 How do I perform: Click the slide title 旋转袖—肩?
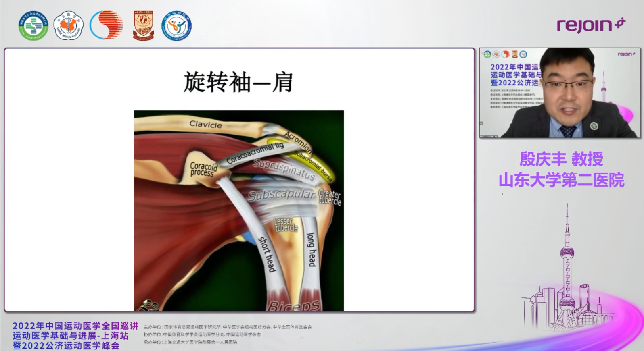point(238,82)
